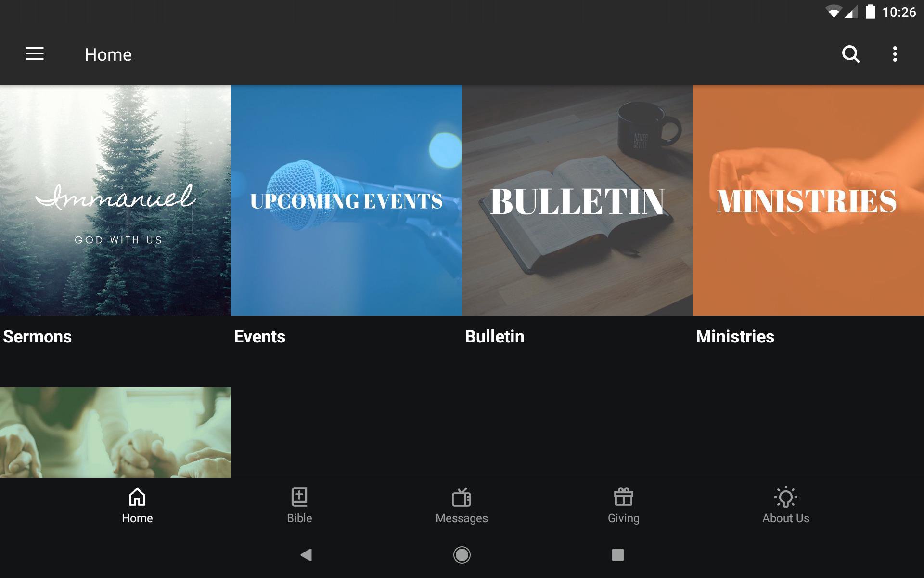The width and height of the screenshot is (924, 578).
Task: Open the three-dot overflow menu
Action: [895, 54]
